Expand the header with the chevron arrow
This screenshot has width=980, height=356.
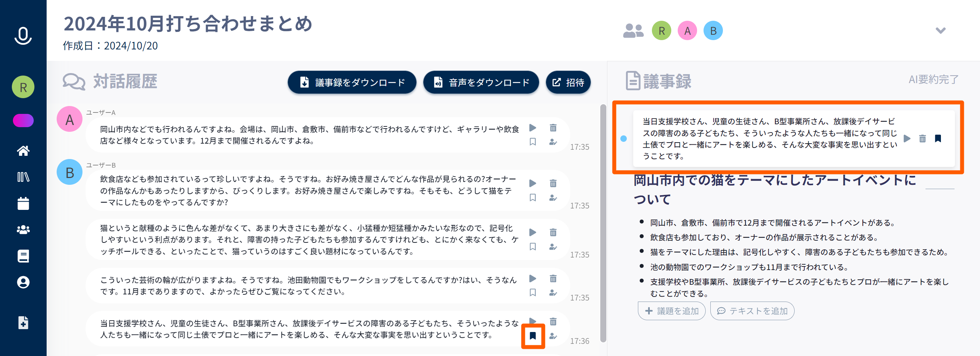point(941,30)
